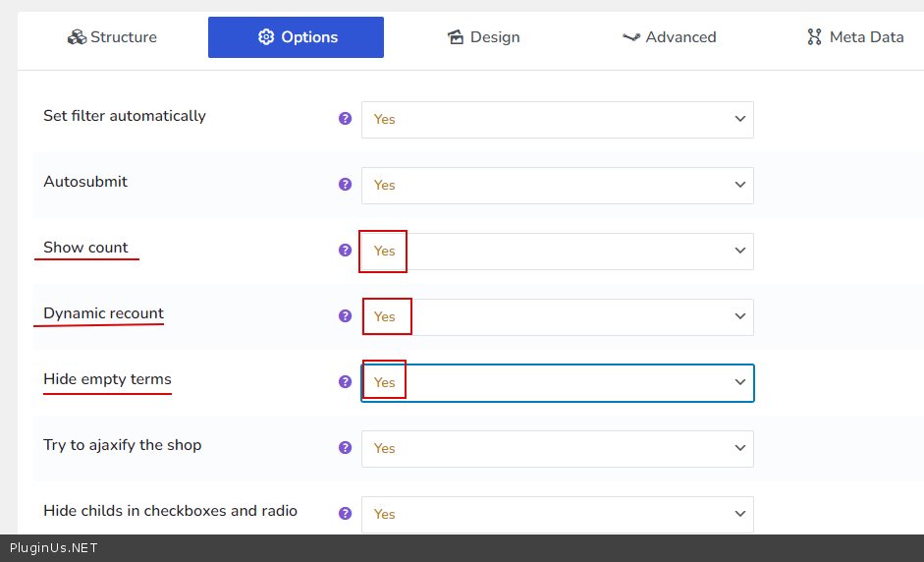924x562 pixels.
Task: Click the Autosubmit help question mark
Action: coord(345,184)
